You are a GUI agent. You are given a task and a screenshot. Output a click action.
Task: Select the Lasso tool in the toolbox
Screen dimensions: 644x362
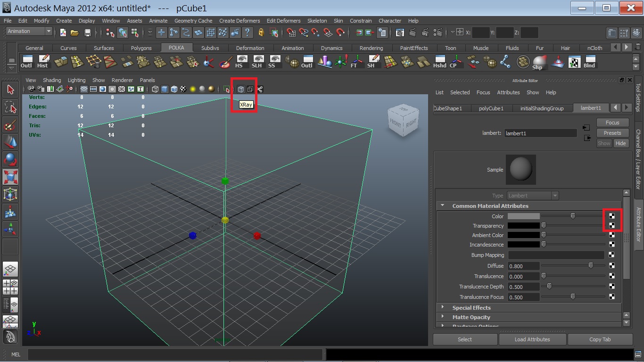tap(10, 107)
